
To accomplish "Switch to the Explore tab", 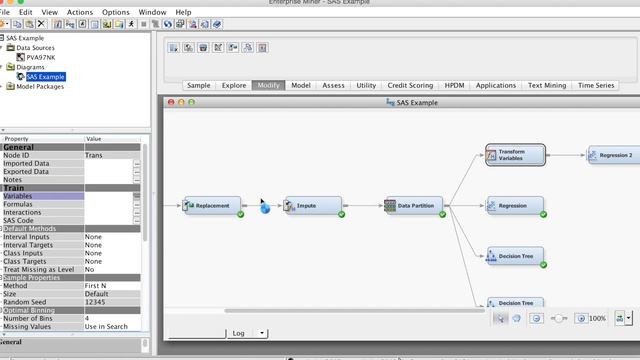I will tap(234, 85).
